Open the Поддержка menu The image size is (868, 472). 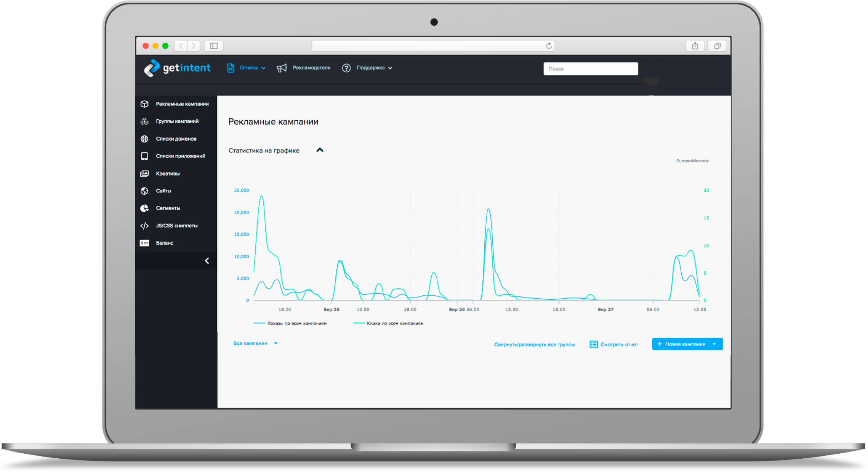(x=370, y=68)
